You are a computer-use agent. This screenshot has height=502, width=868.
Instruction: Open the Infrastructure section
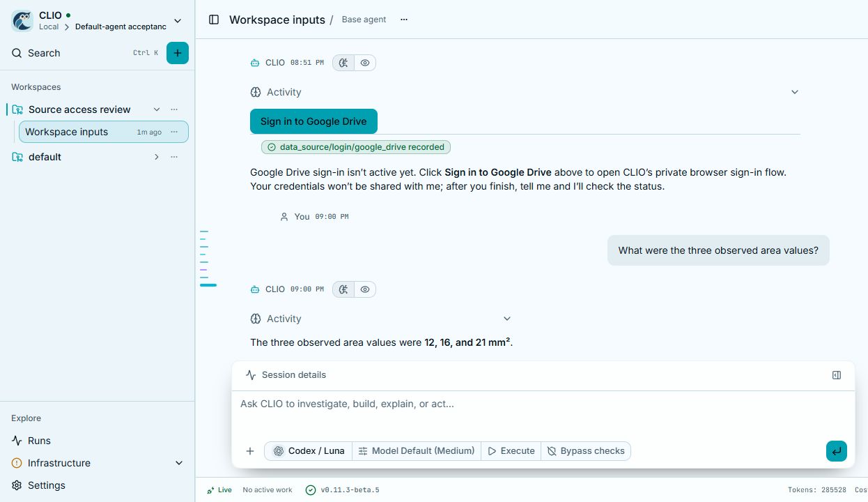[x=59, y=463]
